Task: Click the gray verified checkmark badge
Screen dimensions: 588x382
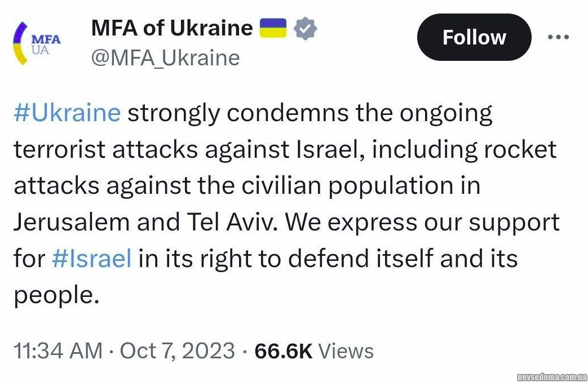Action: [x=306, y=28]
